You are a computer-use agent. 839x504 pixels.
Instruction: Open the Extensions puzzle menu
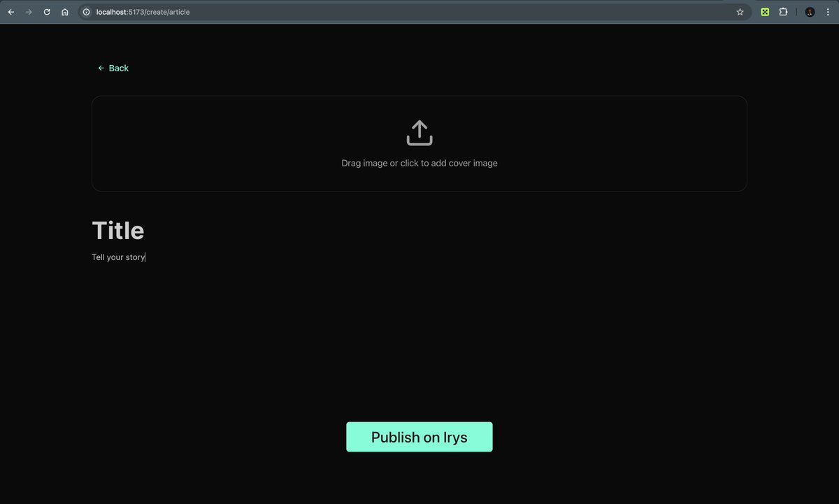click(x=783, y=12)
